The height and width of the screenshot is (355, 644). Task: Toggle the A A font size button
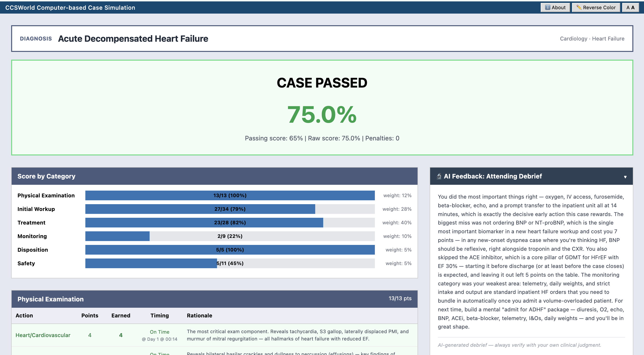[x=630, y=8]
